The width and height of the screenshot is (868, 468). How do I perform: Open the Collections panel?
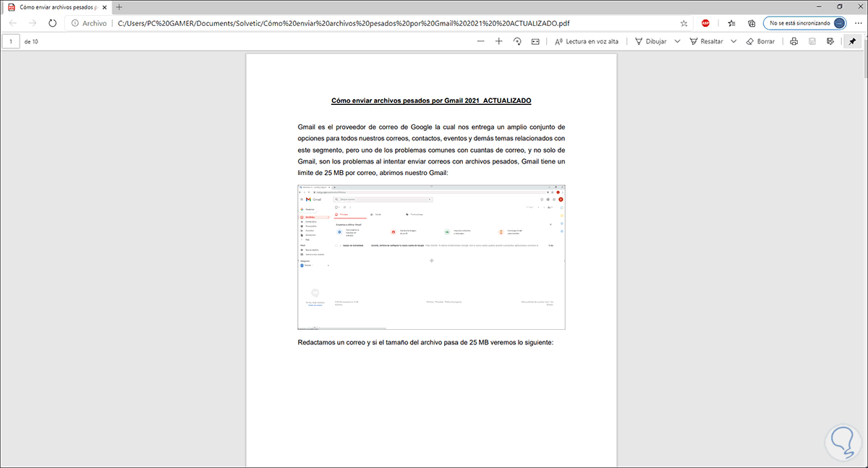coord(752,23)
